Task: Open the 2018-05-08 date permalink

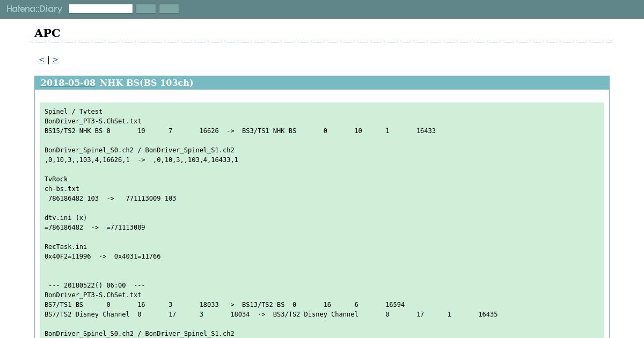Action: coord(68,83)
